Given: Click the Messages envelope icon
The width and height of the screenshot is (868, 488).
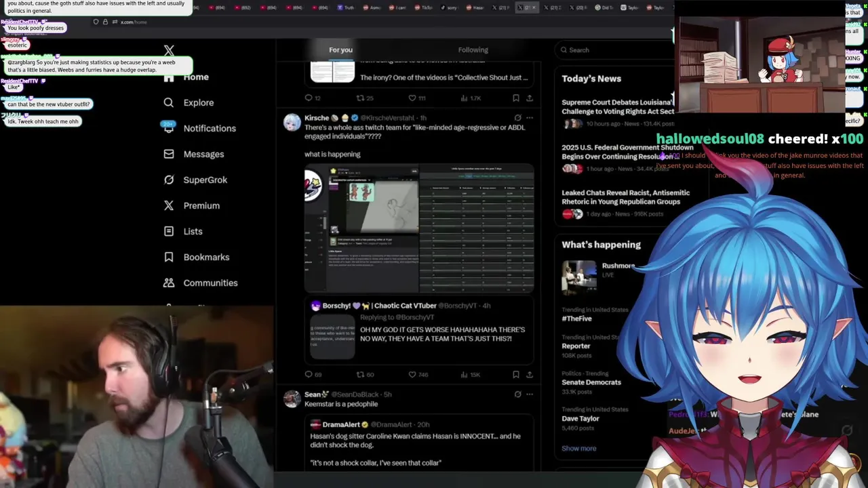Looking at the screenshot, I should coord(169,154).
